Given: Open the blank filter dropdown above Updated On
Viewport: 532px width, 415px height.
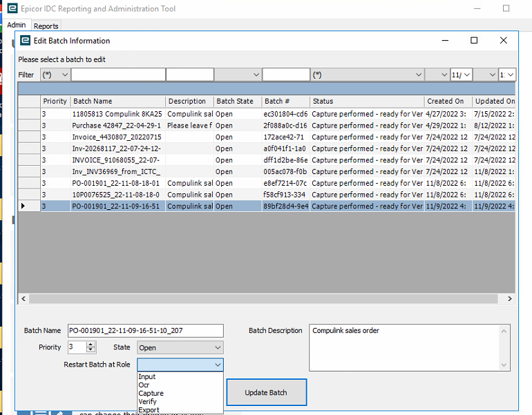Looking at the screenshot, I should click(485, 75).
